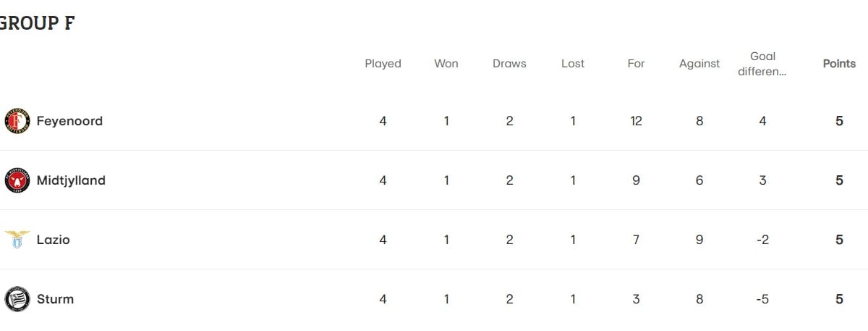Screen dimensions: 868x331
Task: Click the For goals column header
Action: [636, 64]
